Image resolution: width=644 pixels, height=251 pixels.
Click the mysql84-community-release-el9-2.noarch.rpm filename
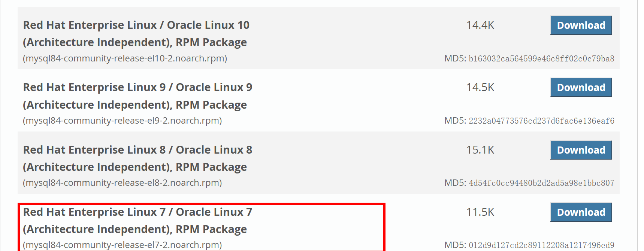(123, 121)
